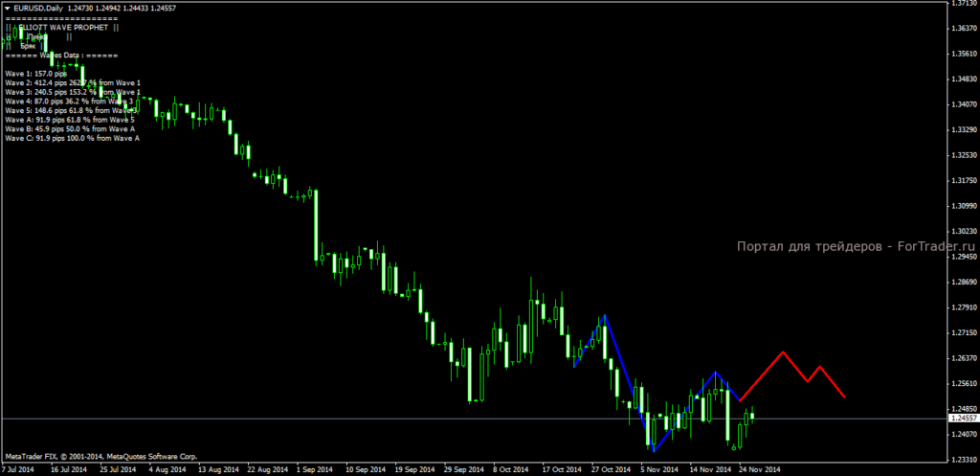
Task: Click the 'Wave A: 91.9 pips 61.8 %' line
Action: point(69,120)
